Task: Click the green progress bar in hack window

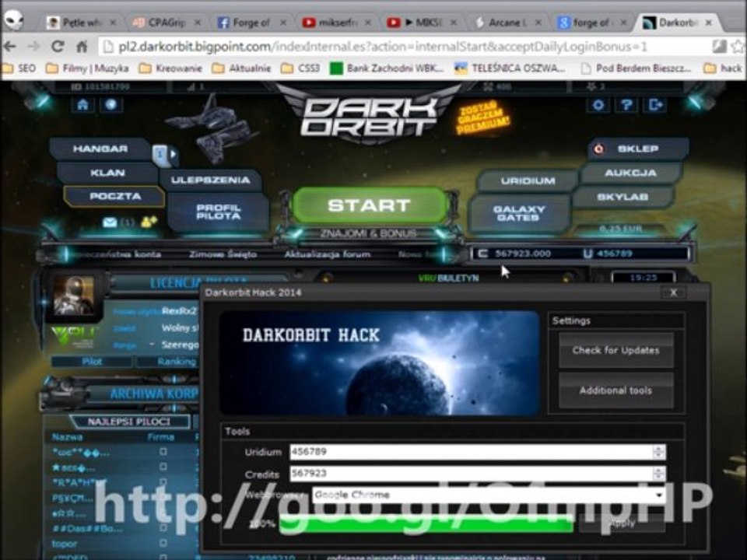Action: [x=426, y=523]
